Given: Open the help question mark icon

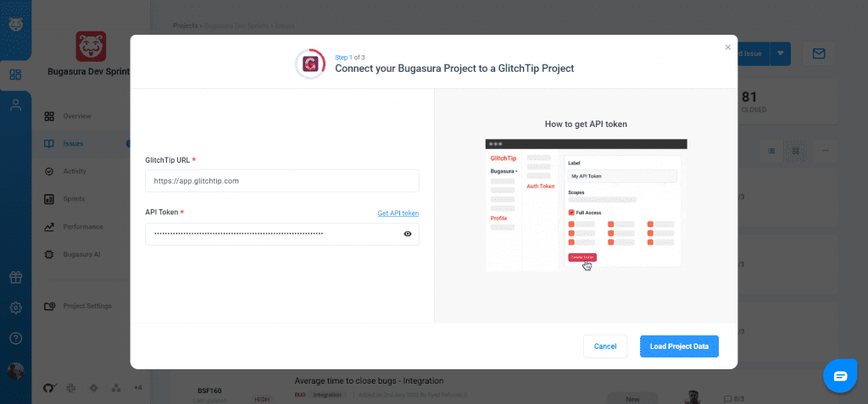Looking at the screenshot, I should click(x=15, y=338).
